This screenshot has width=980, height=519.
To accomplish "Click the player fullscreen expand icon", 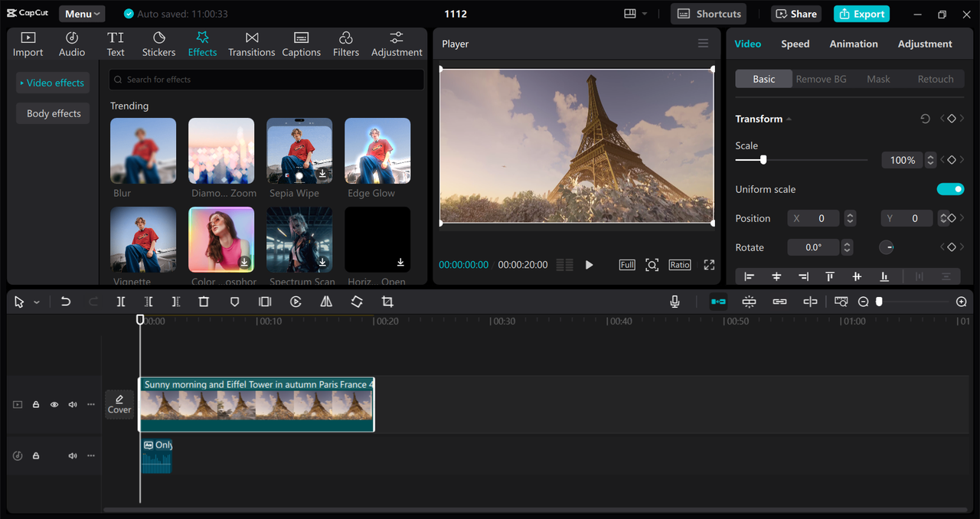I will pyautogui.click(x=709, y=265).
